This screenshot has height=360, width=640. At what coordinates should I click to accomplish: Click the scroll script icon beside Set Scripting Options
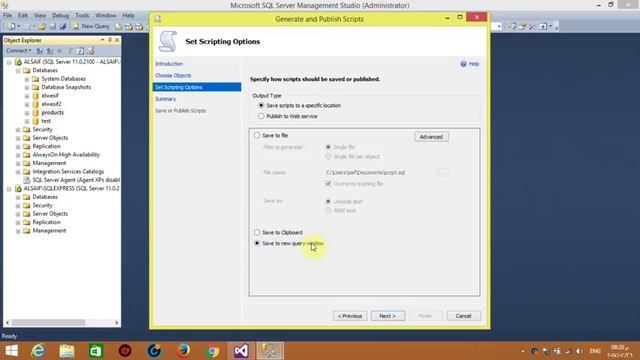[167, 41]
